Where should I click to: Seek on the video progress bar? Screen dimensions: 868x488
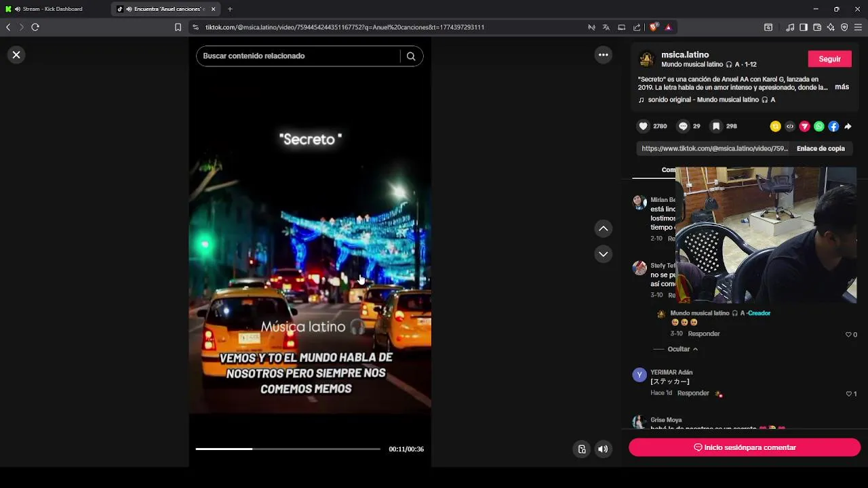[288, 449]
